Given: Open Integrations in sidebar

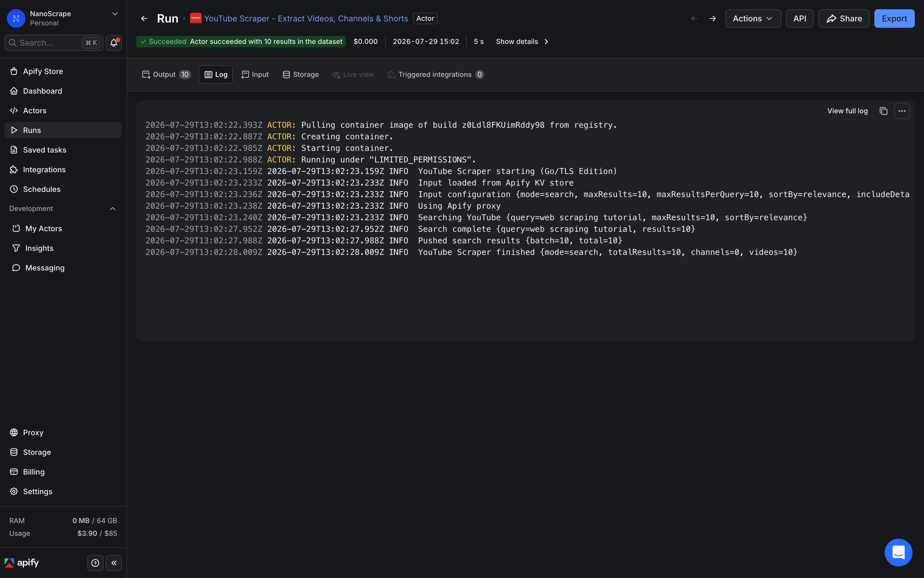Looking at the screenshot, I should 63,169.
